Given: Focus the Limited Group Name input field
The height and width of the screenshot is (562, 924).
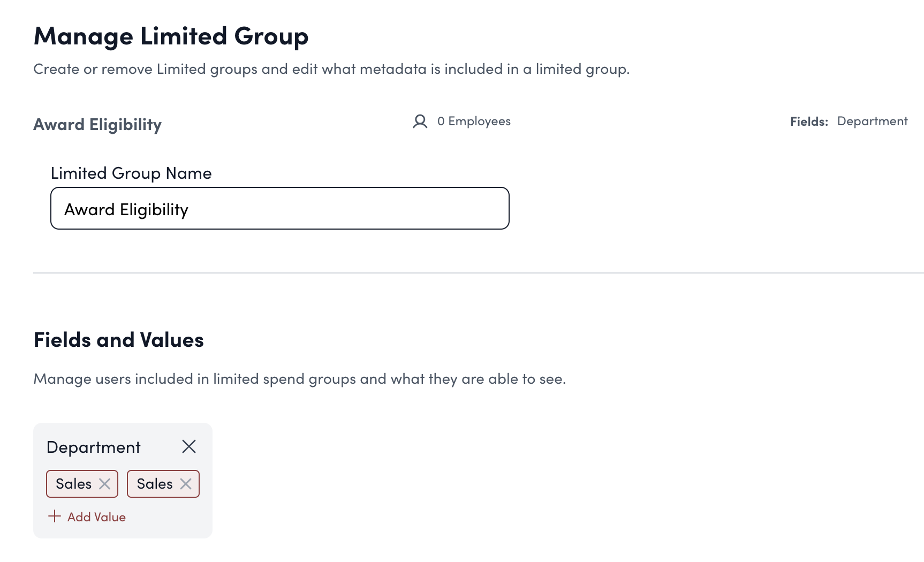Looking at the screenshot, I should (279, 208).
